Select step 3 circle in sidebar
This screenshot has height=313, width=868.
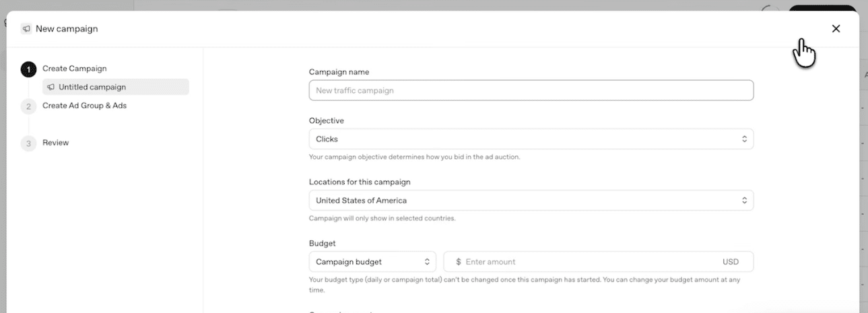28,143
